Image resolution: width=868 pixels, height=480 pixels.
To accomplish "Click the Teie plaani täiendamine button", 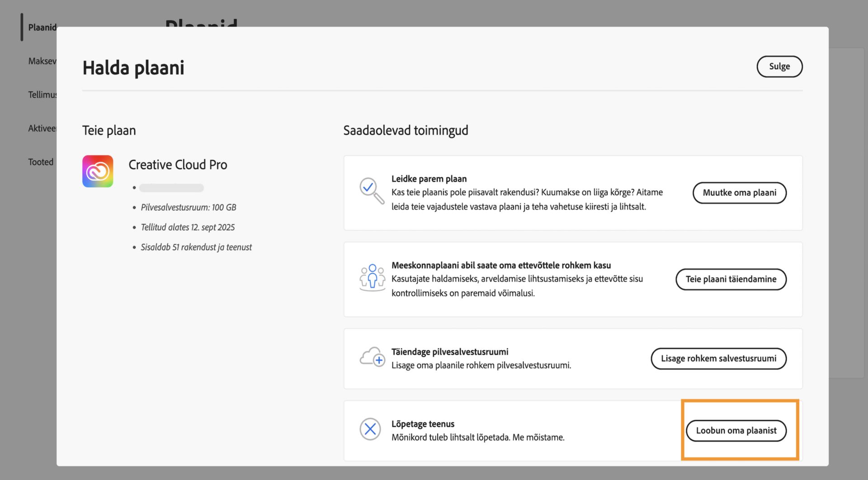I will click(x=731, y=279).
